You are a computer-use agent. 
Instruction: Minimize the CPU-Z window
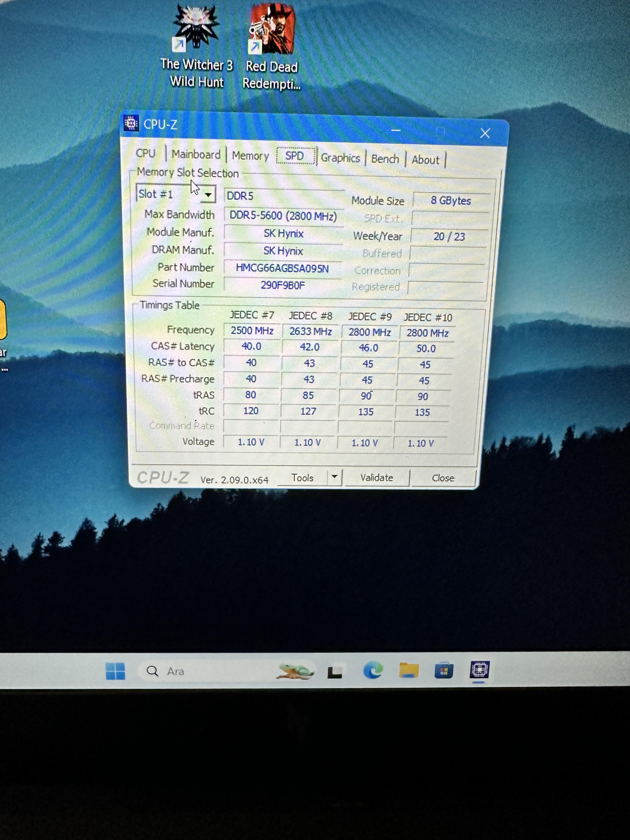coord(396,130)
